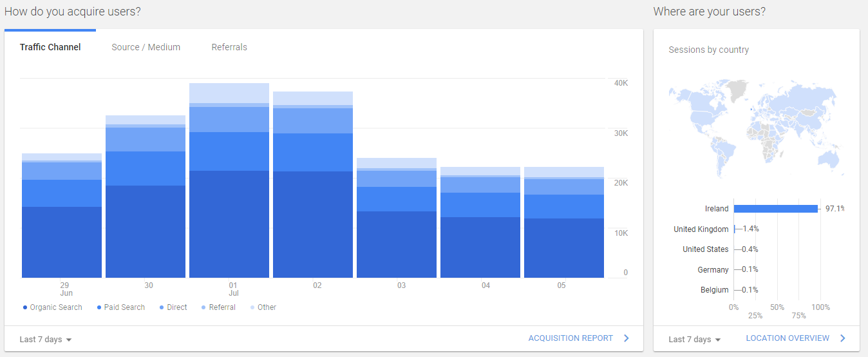Open the Source / Medium tab
The height and width of the screenshot is (357, 868).
coord(146,47)
